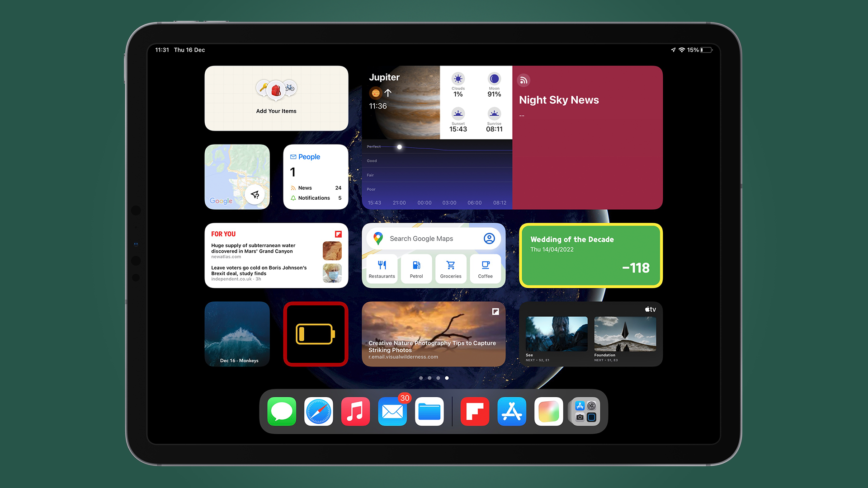868x488 pixels.
Task: Select Restaurants shortcut in Maps widget
Action: pos(381,269)
